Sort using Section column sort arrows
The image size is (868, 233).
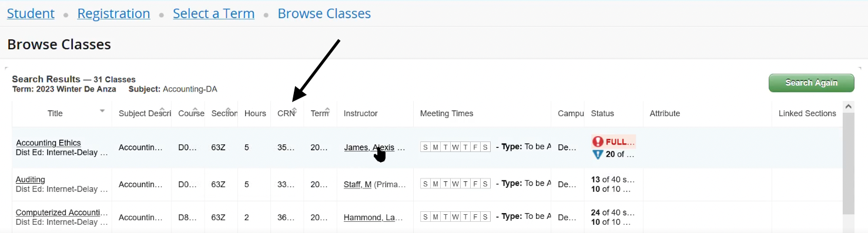point(228,110)
